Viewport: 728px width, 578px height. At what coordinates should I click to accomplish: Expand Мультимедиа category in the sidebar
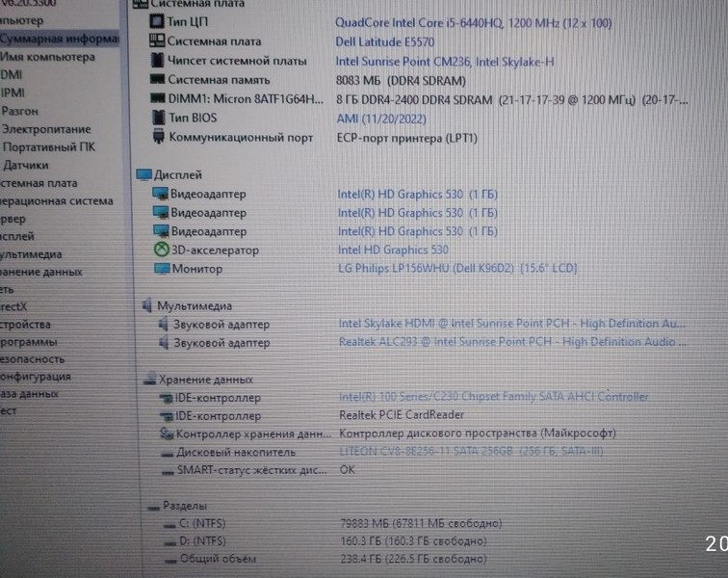click(31, 254)
